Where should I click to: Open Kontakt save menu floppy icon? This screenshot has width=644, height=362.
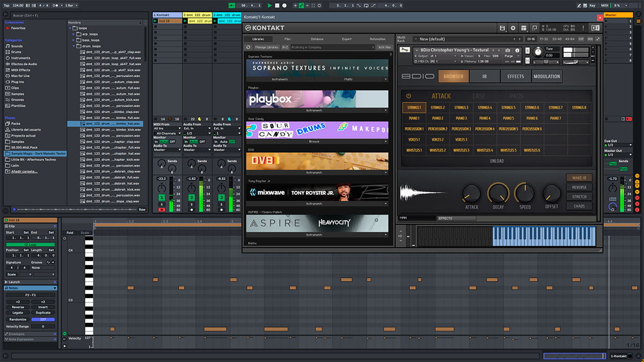502,28
